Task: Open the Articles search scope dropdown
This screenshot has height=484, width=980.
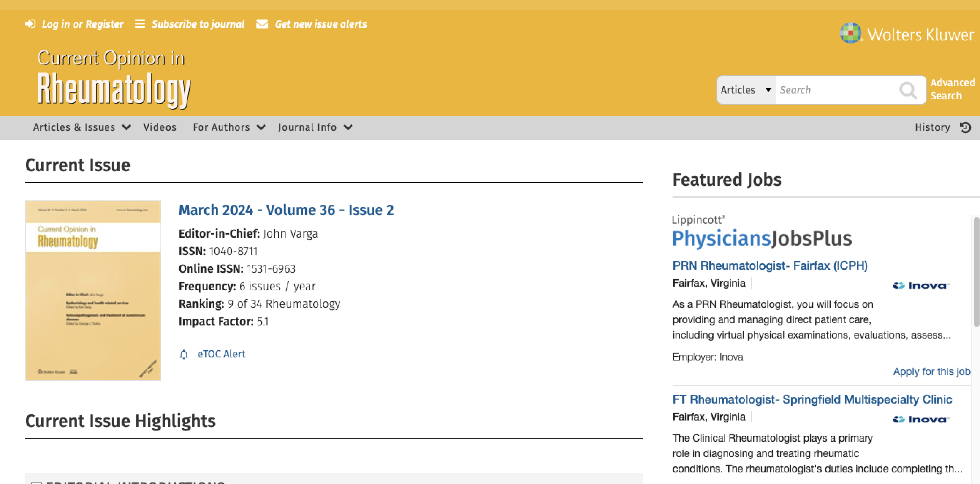Action: [746, 90]
